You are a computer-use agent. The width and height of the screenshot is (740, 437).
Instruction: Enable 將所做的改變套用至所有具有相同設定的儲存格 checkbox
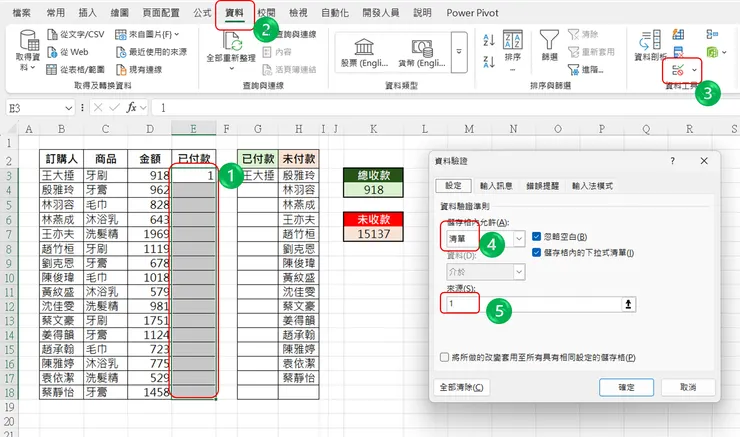[444, 357]
